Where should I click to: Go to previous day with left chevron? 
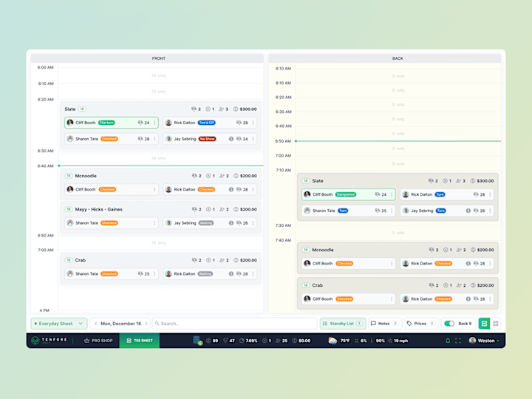95,324
